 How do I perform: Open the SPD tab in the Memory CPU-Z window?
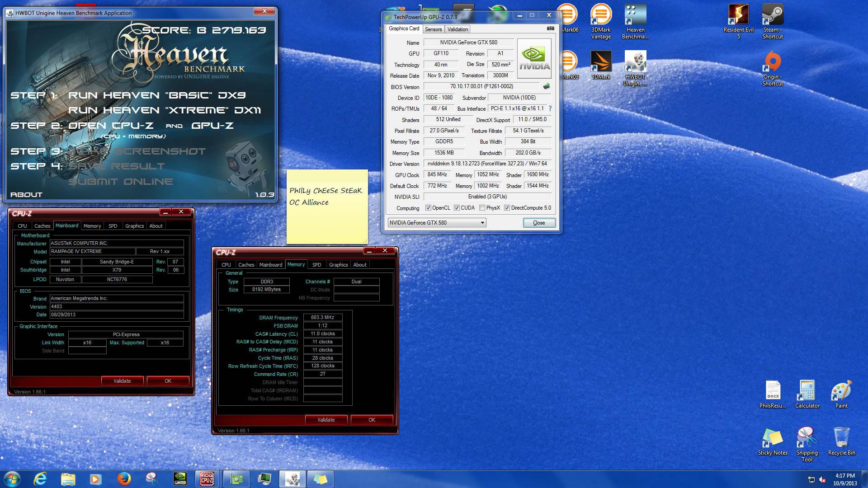coord(316,265)
